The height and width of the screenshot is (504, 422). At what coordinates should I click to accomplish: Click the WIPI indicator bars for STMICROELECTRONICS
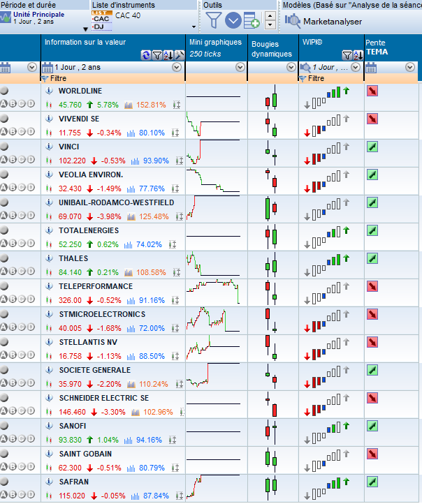(326, 321)
